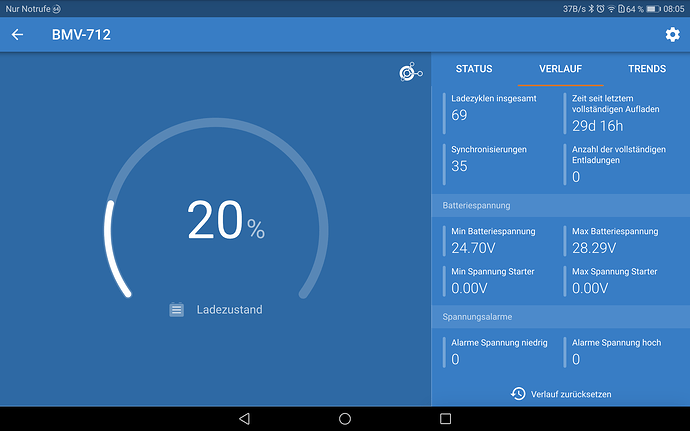Tap the battery icon beside Ladezustand
Image resolution: width=690 pixels, height=431 pixels.
pos(176,309)
